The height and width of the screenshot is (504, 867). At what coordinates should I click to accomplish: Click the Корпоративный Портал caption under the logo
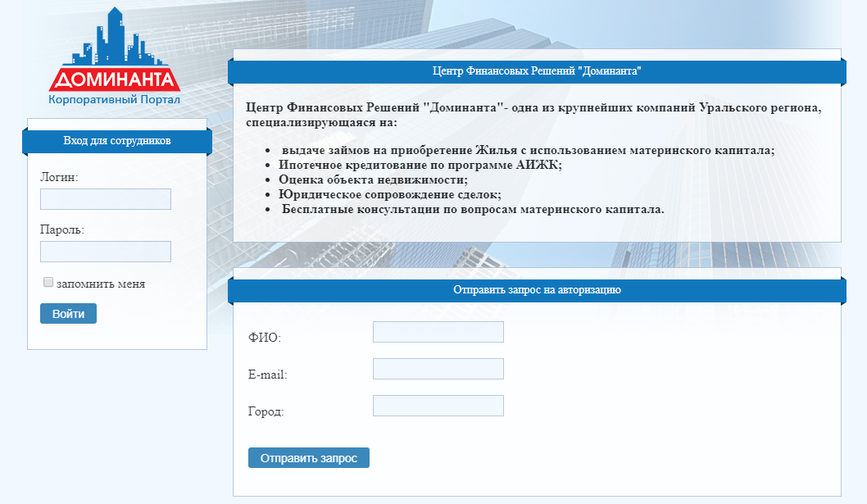(x=114, y=100)
